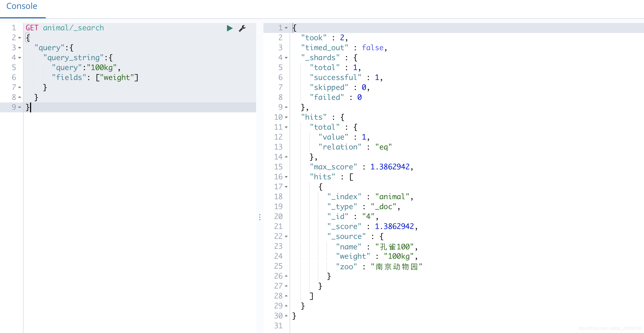Image resolution: width=644 pixels, height=333 pixels.
Task: Click the "zoo" value 南京动物园
Action: [x=396, y=267]
